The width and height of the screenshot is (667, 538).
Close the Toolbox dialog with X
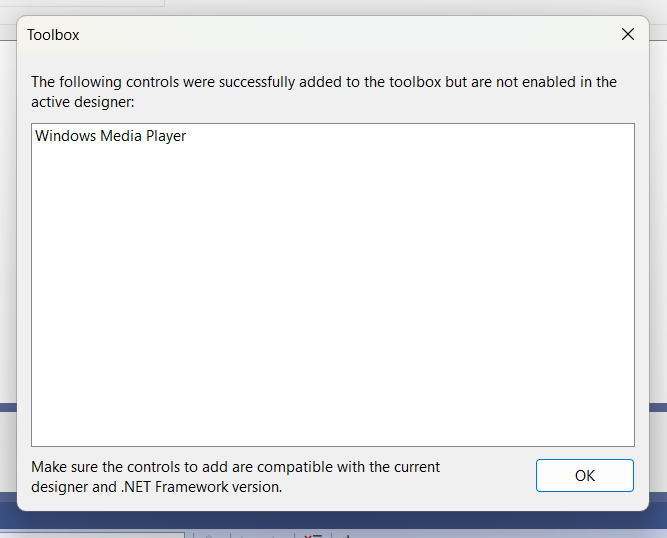click(628, 34)
